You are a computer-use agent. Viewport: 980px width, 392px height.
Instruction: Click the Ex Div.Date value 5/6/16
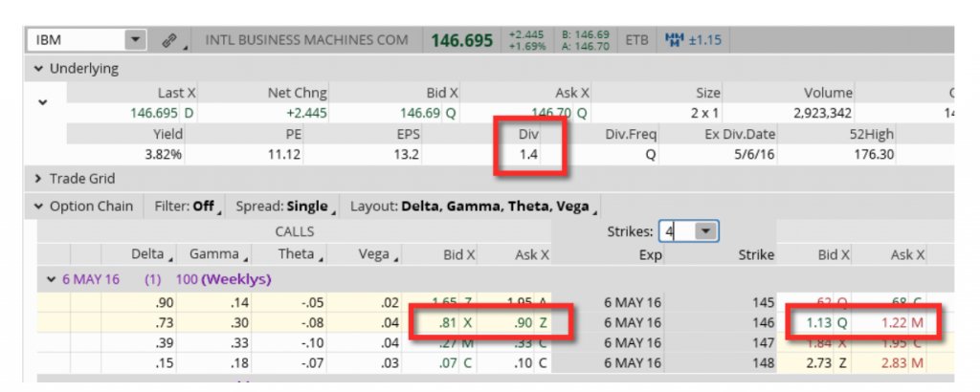coord(752,155)
